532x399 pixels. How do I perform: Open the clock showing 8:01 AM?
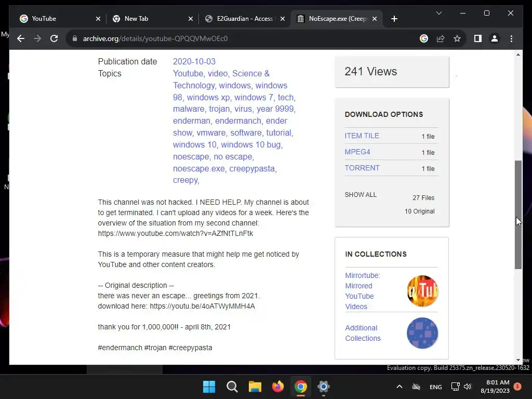495,387
